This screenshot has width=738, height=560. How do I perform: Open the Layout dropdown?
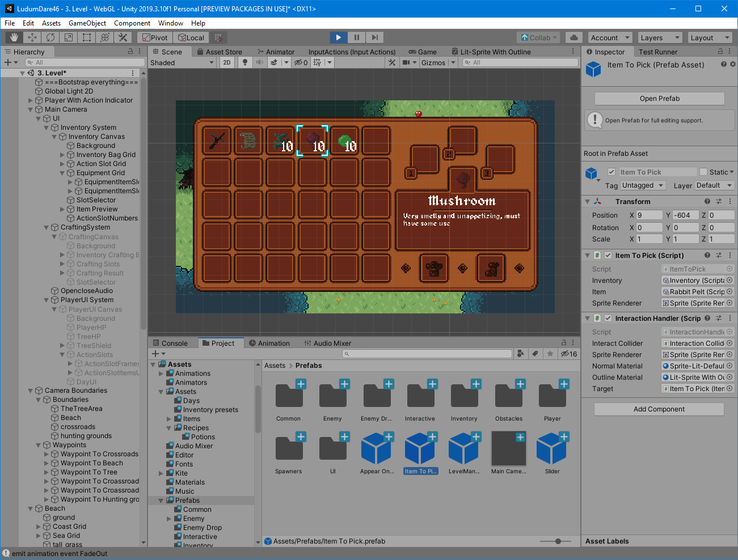pos(710,37)
